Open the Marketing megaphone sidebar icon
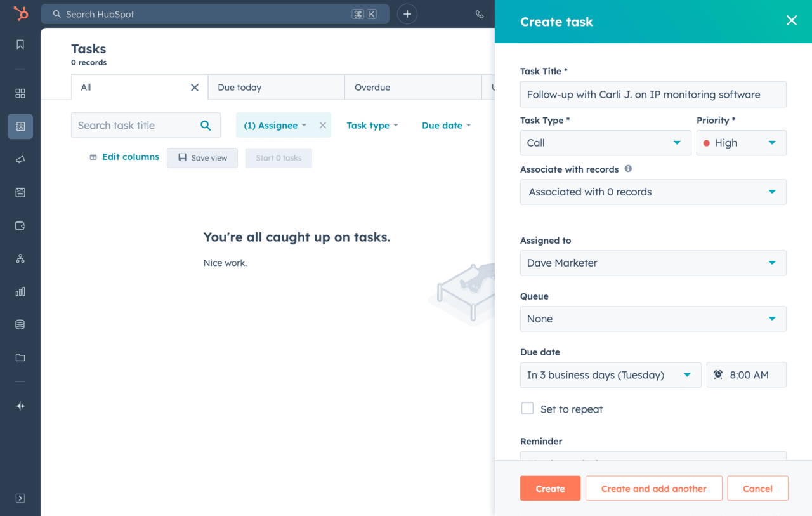Screen dimensions: 812x516 (20, 159)
